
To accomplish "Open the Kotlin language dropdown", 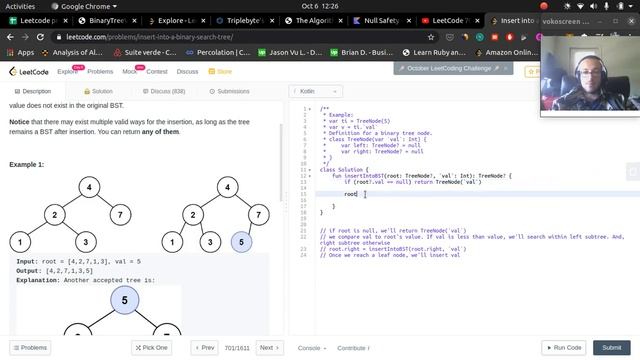I will click(316, 91).
